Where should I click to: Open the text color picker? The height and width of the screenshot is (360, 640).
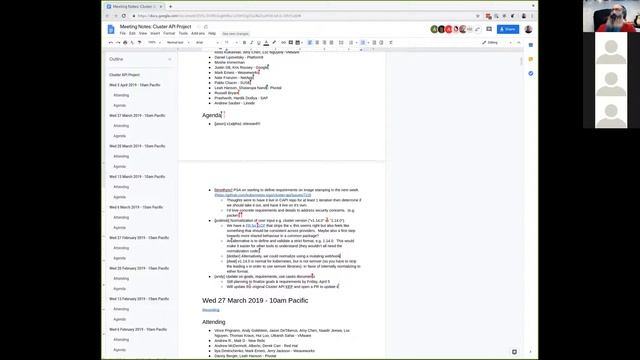(x=266, y=42)
